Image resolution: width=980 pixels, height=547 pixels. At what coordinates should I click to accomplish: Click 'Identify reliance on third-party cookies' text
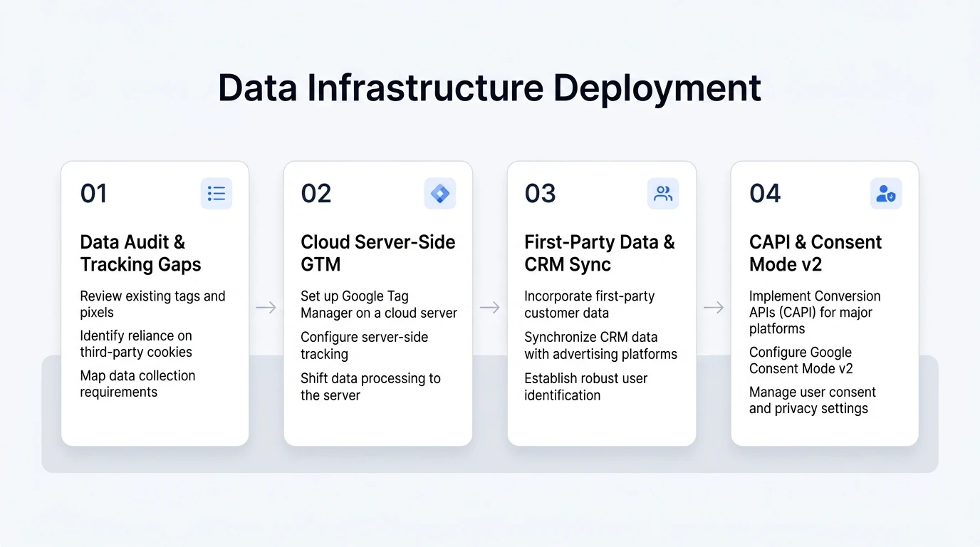(136, 344)
